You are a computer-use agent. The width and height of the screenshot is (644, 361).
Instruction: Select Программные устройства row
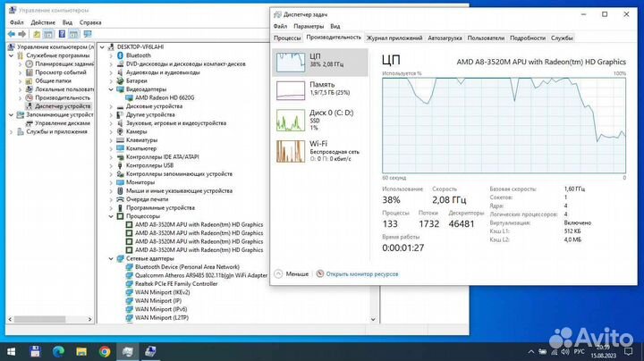pyautogui.click(x=160, y=207)
